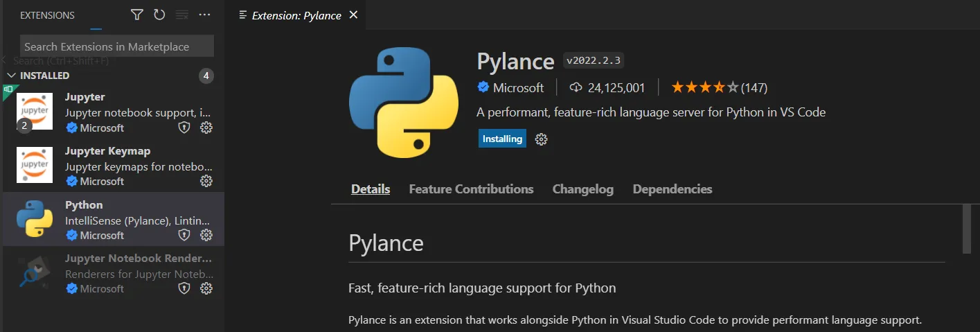Click the Microsoft publisher link for Pylance

pyautogui.click(x=518, y=87)
